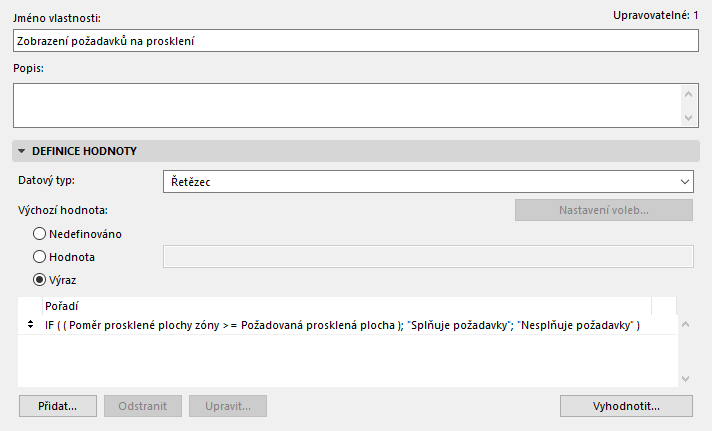This screenshot has height=431, width=712.
Task: Open the Datový typ dropdown
Action: point(428,182)
